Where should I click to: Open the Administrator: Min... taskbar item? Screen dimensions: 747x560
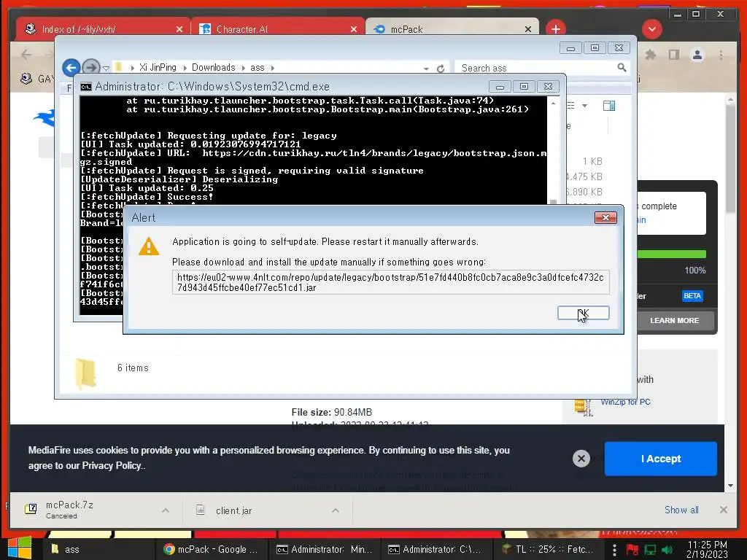(325, 549)
